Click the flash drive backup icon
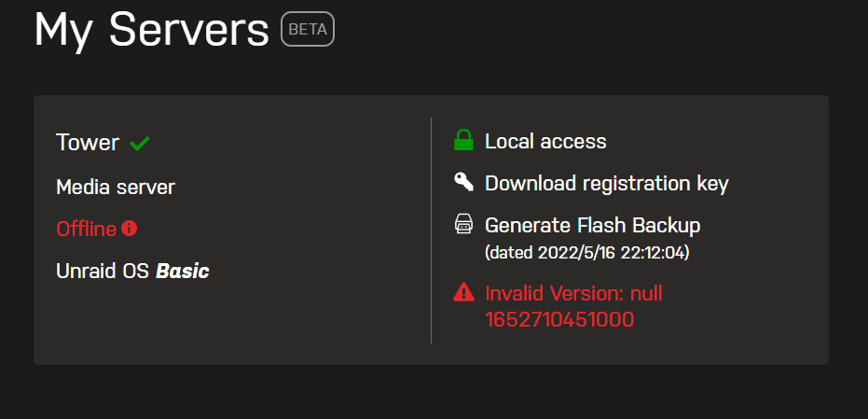The image size is (868, 419). [463, 225]
